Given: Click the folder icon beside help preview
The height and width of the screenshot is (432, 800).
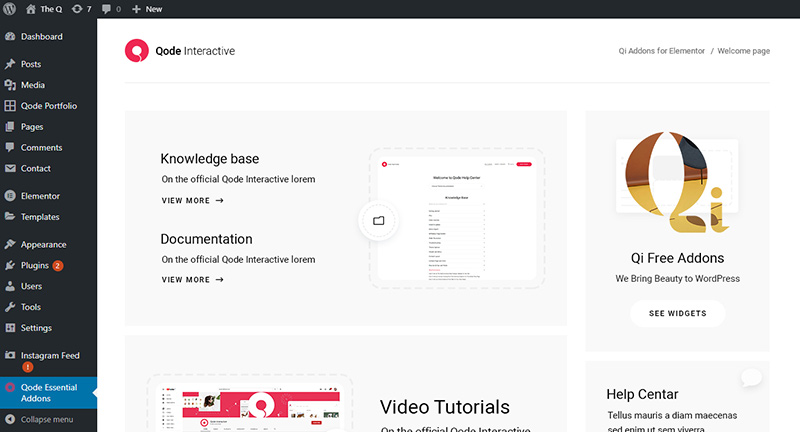Looking at the screenshot, I should [379, 221].
